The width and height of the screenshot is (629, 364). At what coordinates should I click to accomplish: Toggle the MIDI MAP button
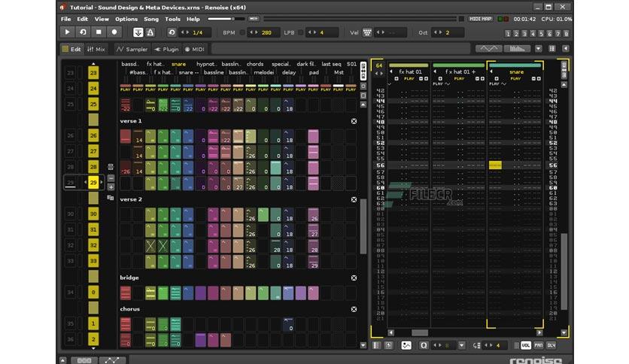coord(481,19)
